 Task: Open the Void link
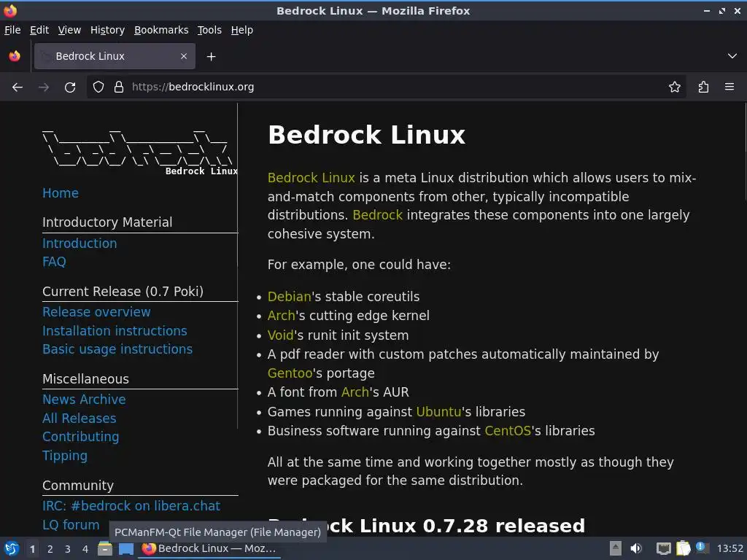281,335
